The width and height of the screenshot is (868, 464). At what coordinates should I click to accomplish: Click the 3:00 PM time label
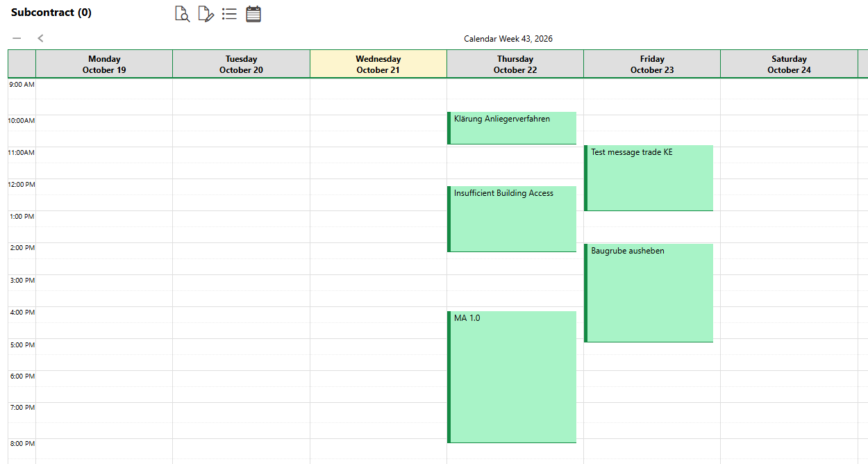[22, 281]
